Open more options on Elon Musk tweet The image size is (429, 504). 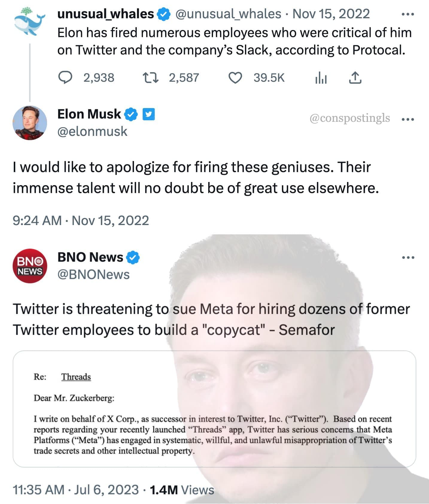coord(408,119)
